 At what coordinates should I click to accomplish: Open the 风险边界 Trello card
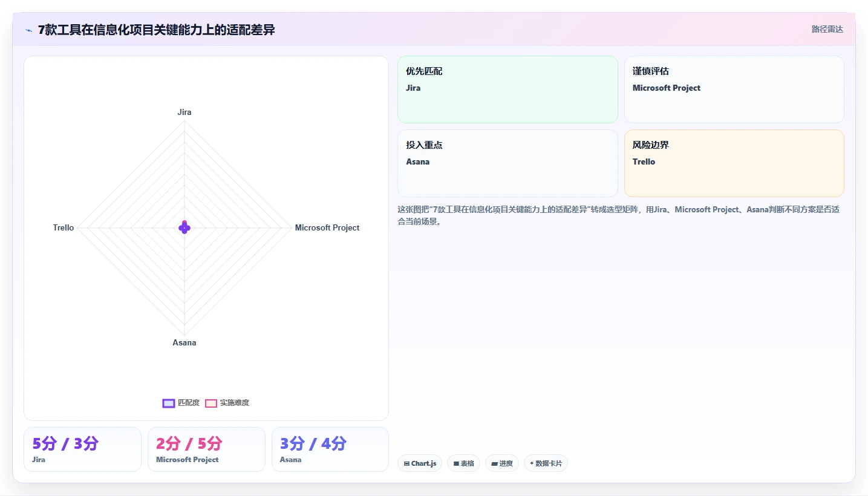tap(734, 163)
